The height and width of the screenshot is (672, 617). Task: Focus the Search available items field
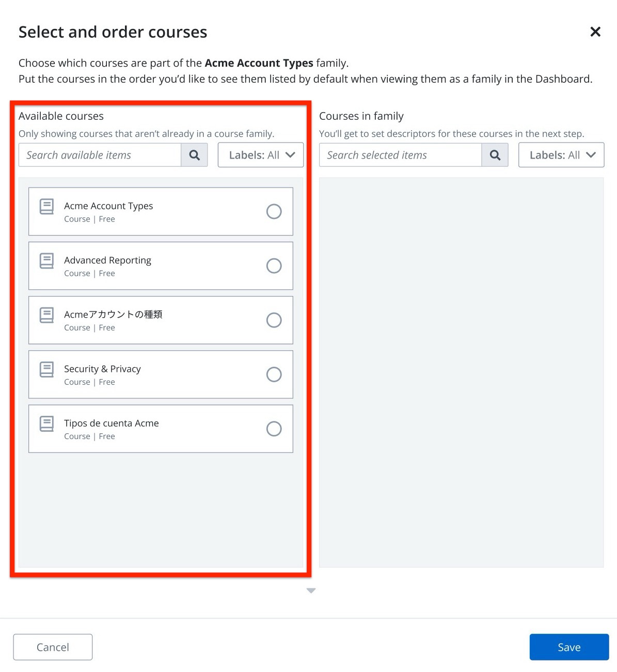coord(100,155)
